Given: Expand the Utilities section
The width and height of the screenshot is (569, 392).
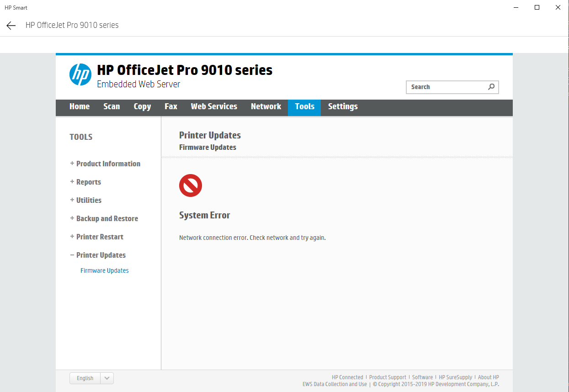Looking at the screenshot, I should coord(89,200).
